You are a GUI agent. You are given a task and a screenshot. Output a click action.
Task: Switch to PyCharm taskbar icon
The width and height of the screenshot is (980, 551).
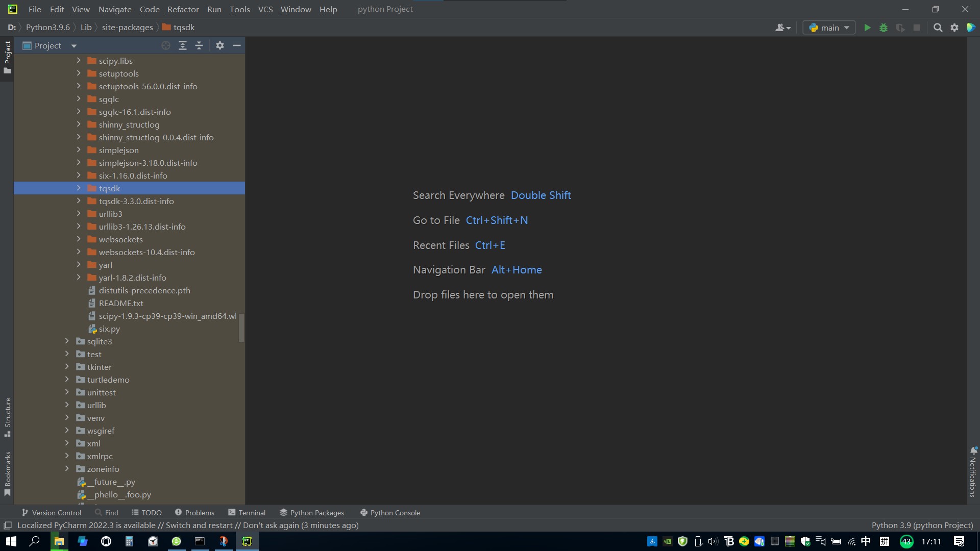(x=247, y=541)
